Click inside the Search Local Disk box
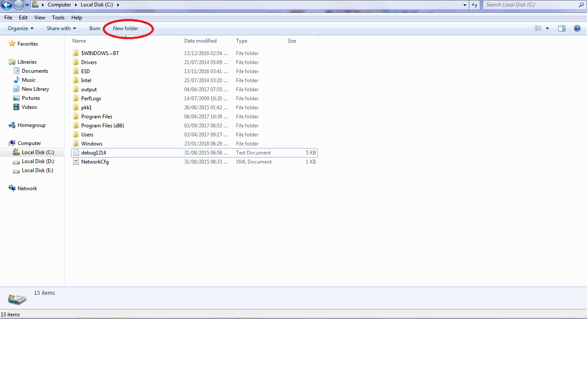588x374 pixels. 529,5
